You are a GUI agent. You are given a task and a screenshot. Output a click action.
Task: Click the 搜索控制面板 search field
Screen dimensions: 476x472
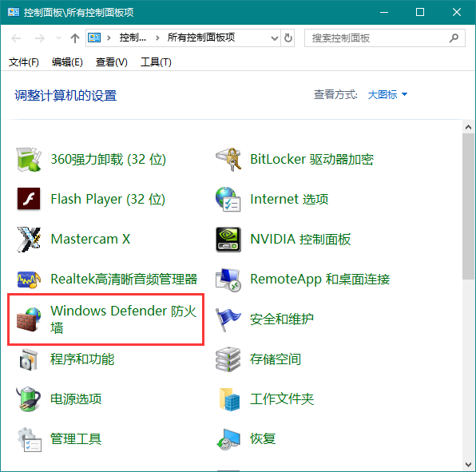(385, 38)
